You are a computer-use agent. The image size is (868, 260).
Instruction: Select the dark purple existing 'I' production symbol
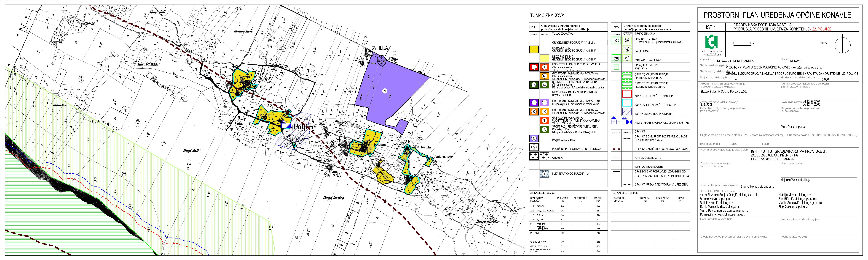(x=534, y=103)
